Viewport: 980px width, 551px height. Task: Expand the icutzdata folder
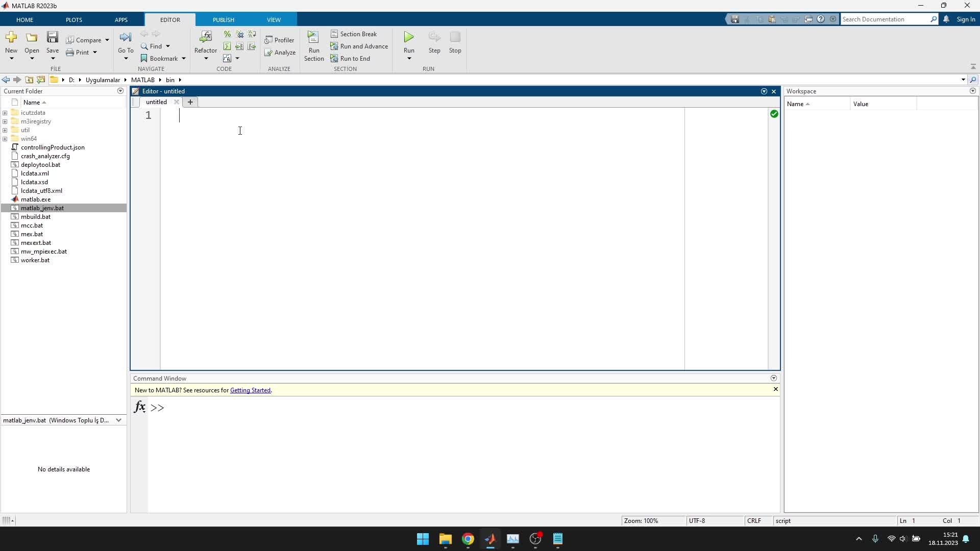point(5,113)
